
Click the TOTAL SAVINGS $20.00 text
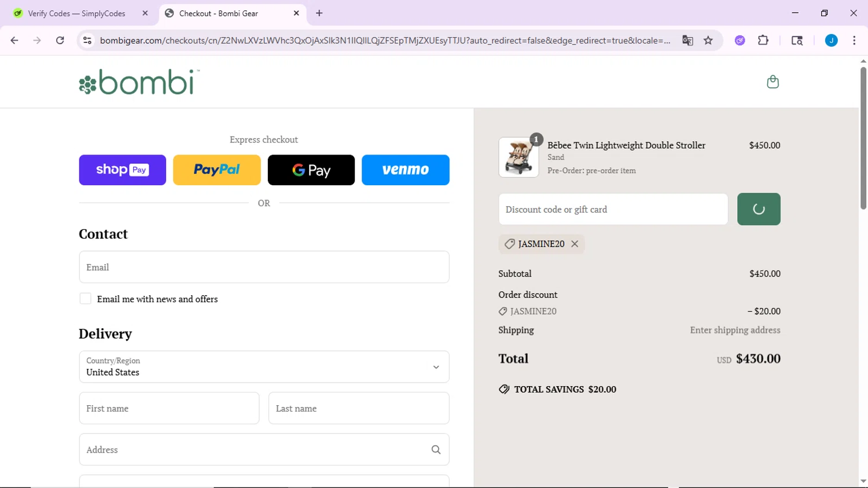(565, 390)
